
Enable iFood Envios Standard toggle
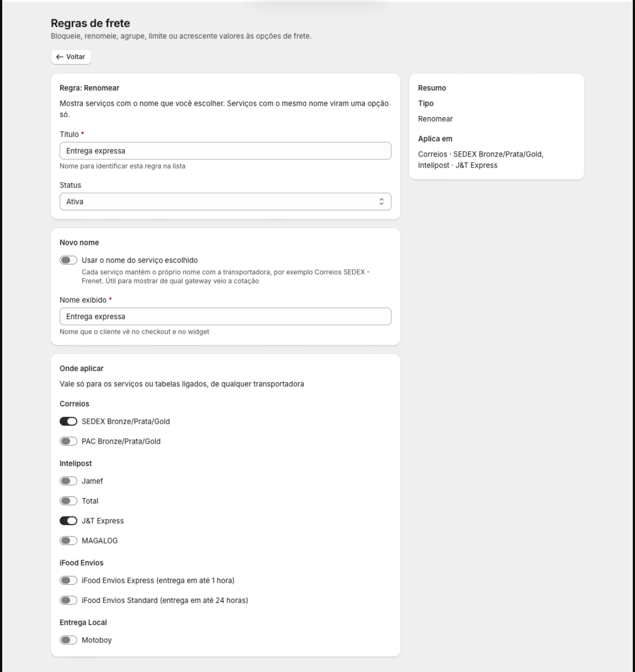pyautogui.click(x=68, y=600)
